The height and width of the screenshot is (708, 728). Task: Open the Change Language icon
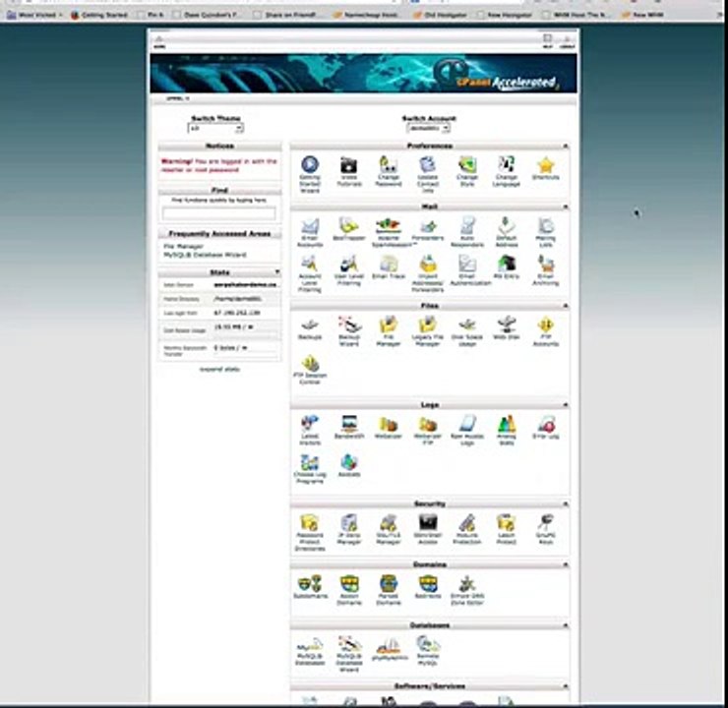tap(506, 165)
